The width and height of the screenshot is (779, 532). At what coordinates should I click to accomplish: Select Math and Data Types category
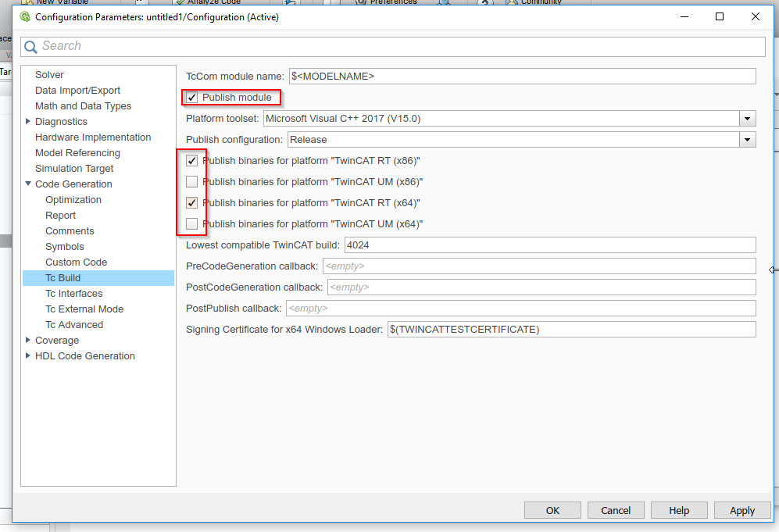[83, 105]
